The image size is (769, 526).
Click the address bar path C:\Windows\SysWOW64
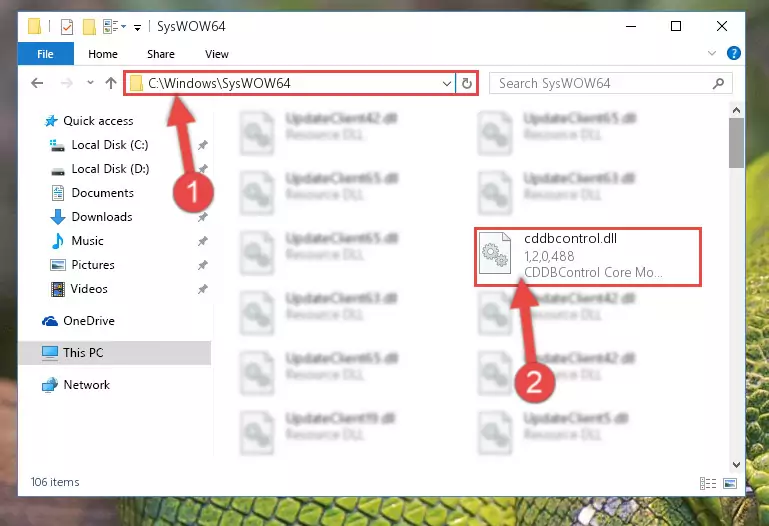pyautogui.click(x=219, y=83)
